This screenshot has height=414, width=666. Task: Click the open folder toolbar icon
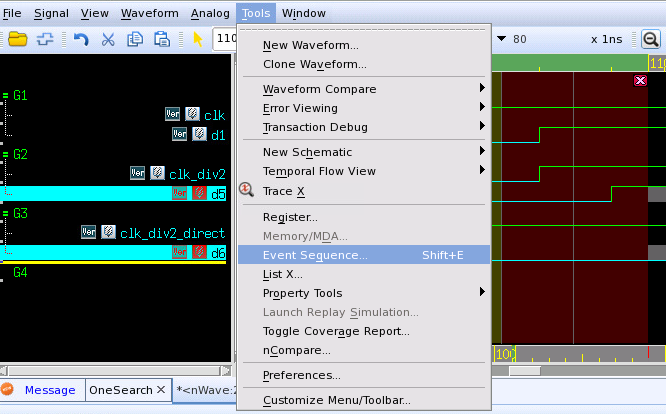click(x=17, y=39)
